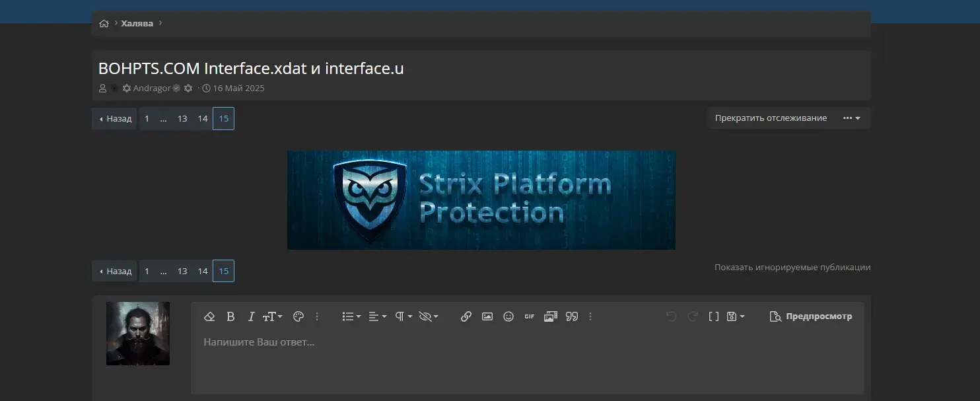Open the text alignment dropdown
The width and height of the screenshot is (980, 401).
click(377, 316)
